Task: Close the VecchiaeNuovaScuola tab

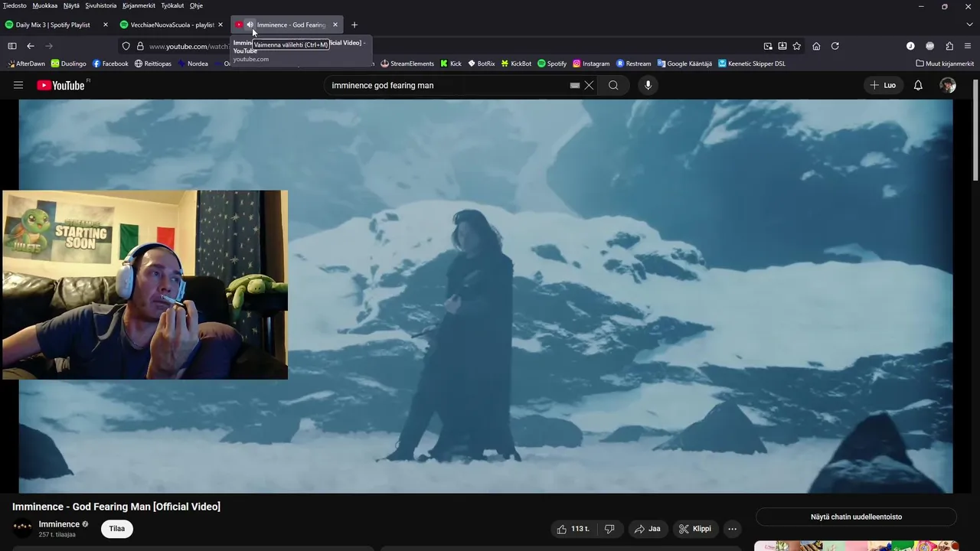Action: (220, 24)
